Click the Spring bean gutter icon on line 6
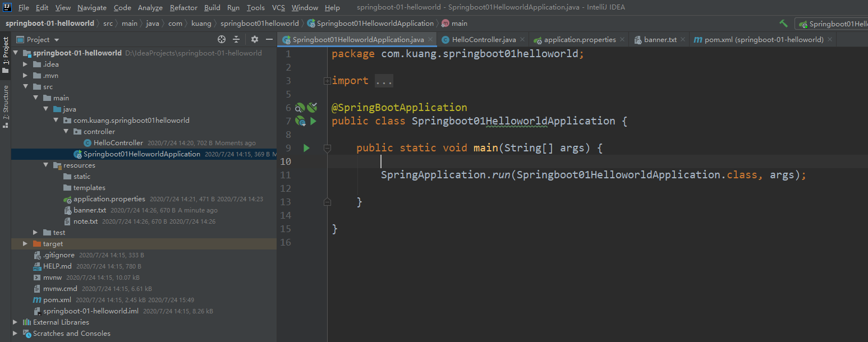 300,107
